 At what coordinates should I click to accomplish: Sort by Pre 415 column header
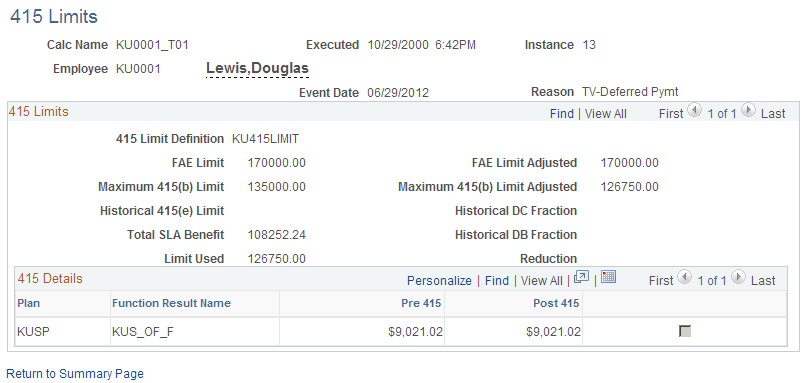[x=421, y=303]
